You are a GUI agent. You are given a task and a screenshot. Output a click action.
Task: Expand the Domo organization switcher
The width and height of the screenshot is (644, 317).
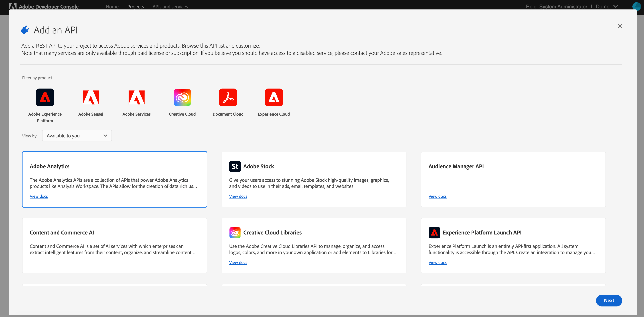[607, 7]
